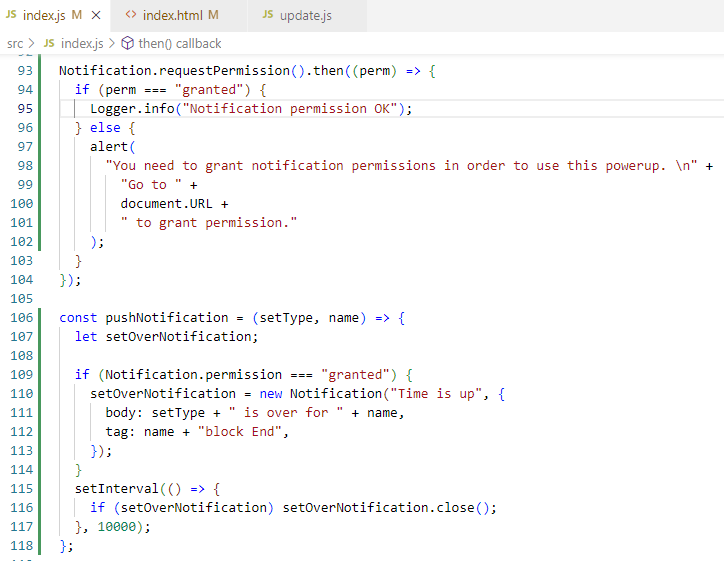Click the 'else' keyword on line 96
This screenshot has width=724, height=561.
105,128
